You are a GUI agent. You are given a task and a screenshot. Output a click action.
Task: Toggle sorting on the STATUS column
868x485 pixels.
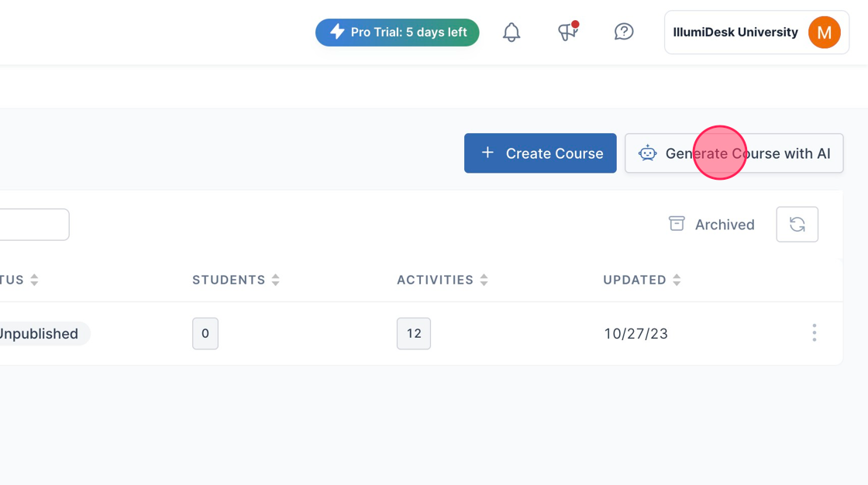coord(33,280)
